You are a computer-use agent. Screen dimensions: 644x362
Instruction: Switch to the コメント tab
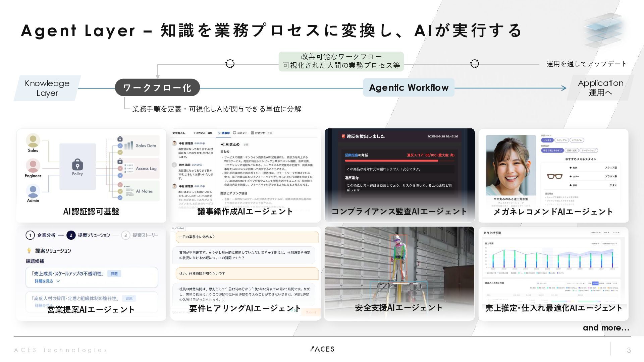click(240, 133)
